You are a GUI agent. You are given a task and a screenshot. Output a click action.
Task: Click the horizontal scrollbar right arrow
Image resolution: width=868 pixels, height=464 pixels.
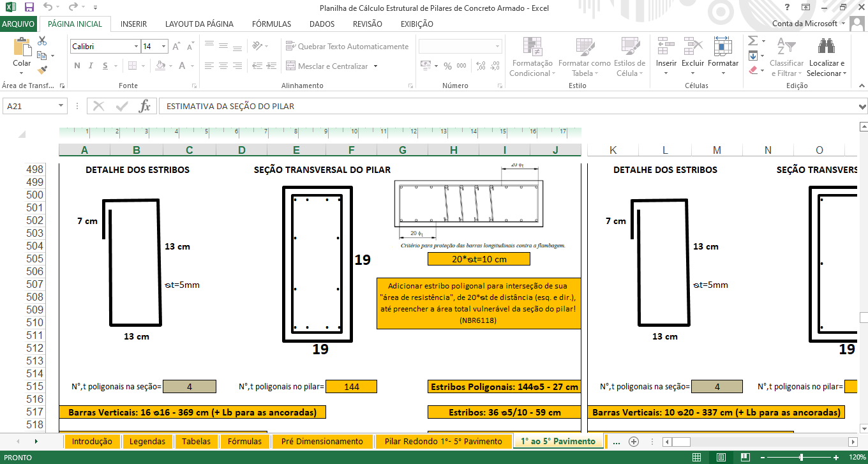point(852,442)
